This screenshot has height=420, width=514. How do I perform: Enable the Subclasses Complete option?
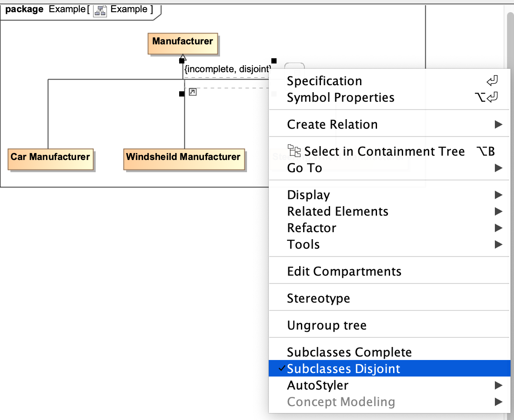coord(349,352)
